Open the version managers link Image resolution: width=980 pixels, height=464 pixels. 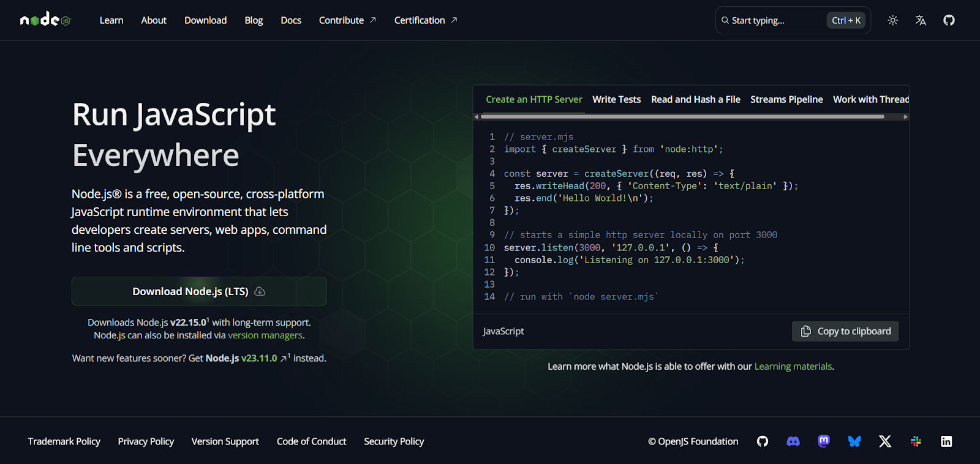coord(265,335)
